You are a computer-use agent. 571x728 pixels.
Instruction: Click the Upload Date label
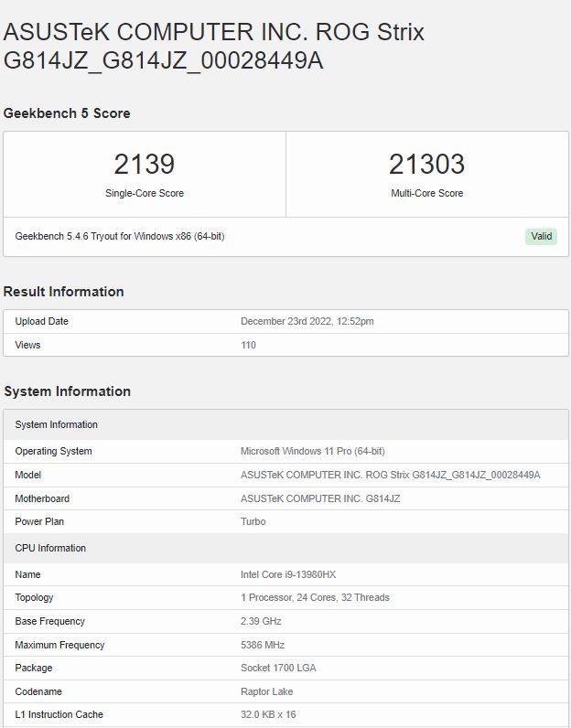click(x=41, y=321)
